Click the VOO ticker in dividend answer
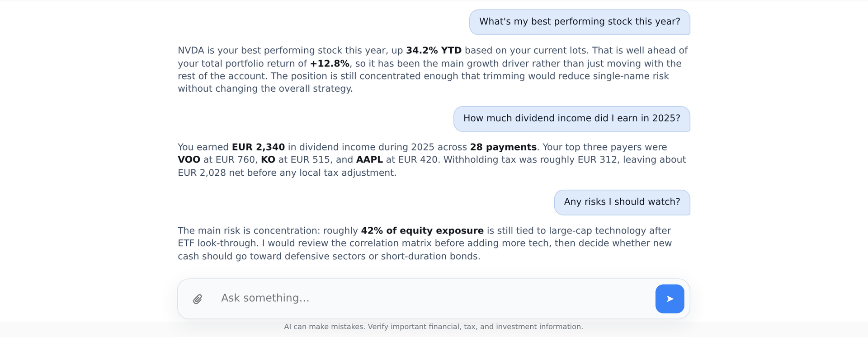868x337 pixels. coord(189,160)
